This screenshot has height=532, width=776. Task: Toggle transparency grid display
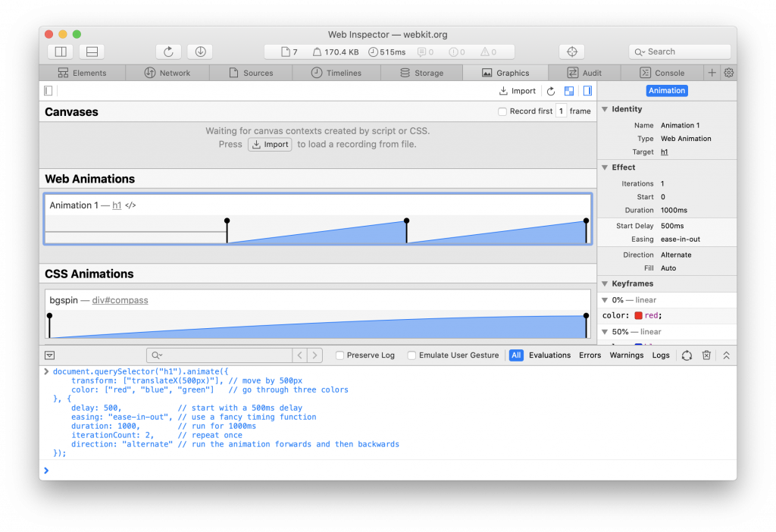569,91
